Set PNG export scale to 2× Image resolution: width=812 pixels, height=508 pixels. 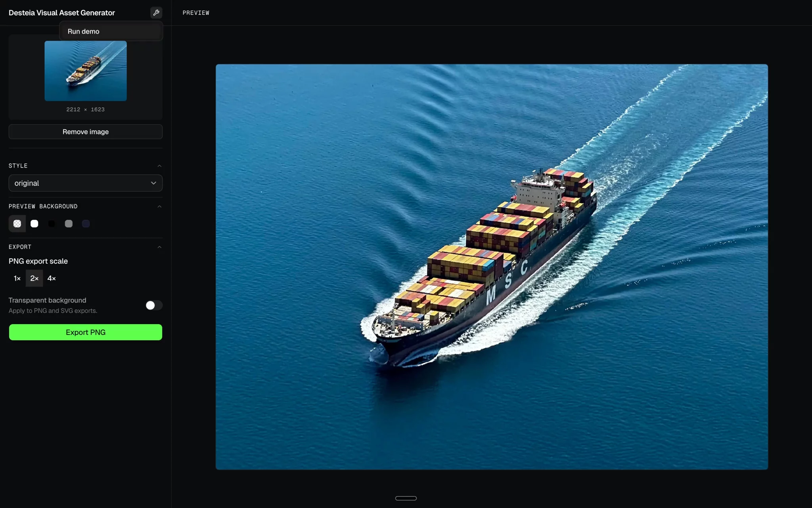(34, 279)
